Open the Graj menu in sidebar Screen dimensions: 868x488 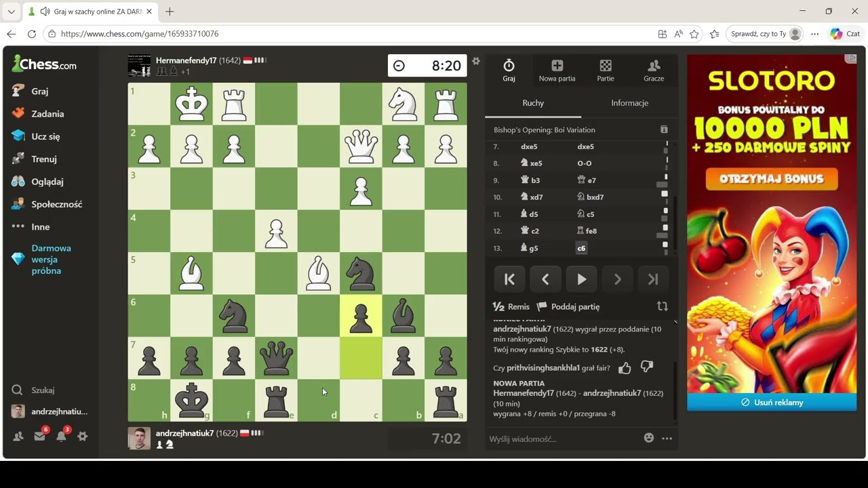point(31,91)
